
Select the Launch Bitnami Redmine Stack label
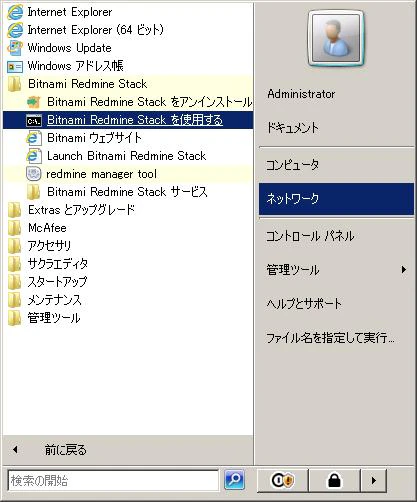127,156
